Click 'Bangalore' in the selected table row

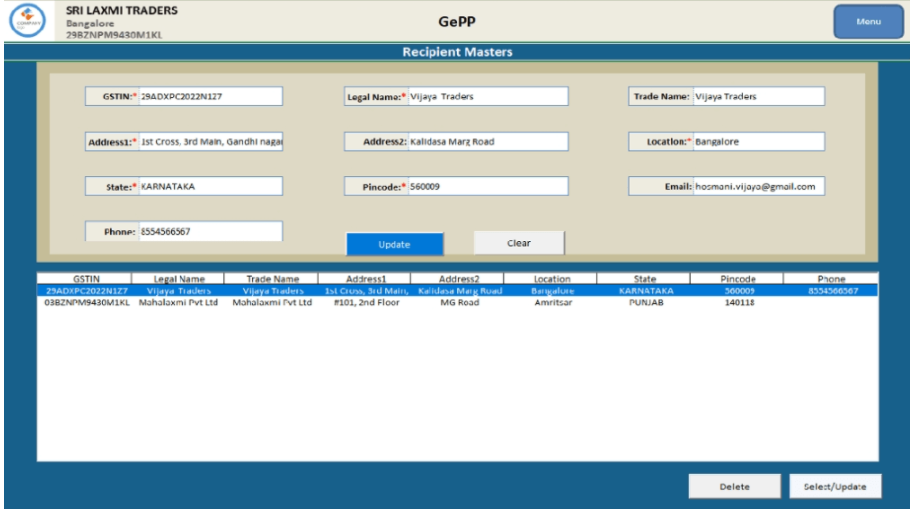[553, 291]
